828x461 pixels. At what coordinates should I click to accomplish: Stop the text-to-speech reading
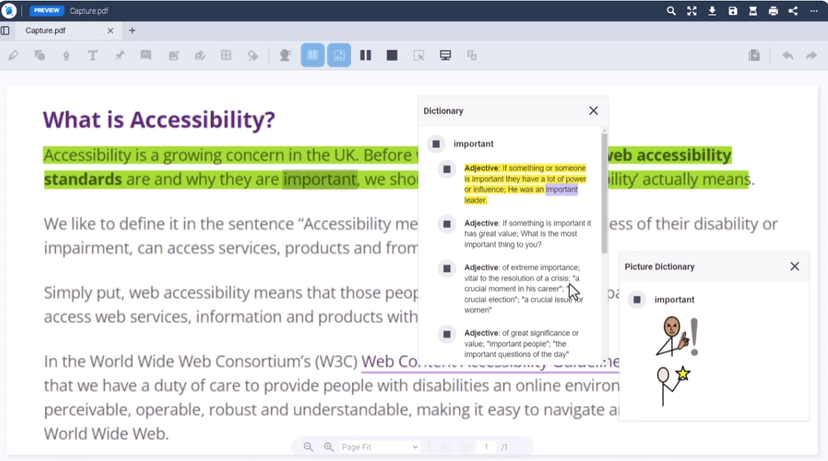[x=392, y=55]
